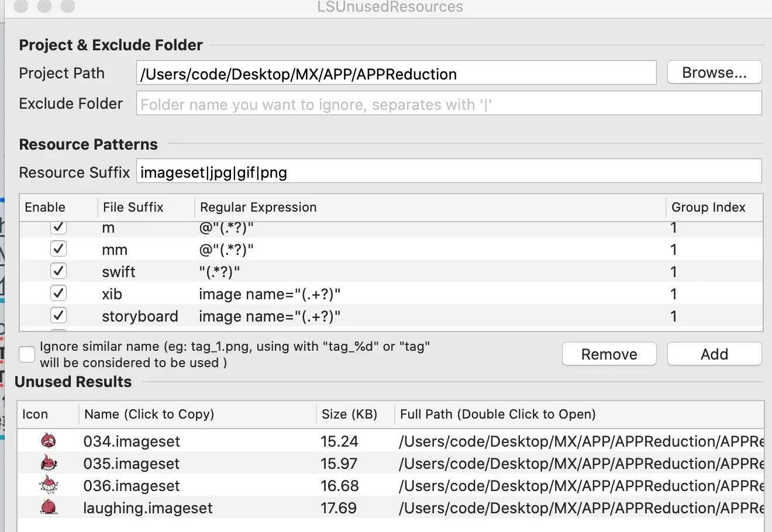This screenshot has height=532, width=772.
Task: Toggle the xib pattern checkbox
Action: (58, 293)
